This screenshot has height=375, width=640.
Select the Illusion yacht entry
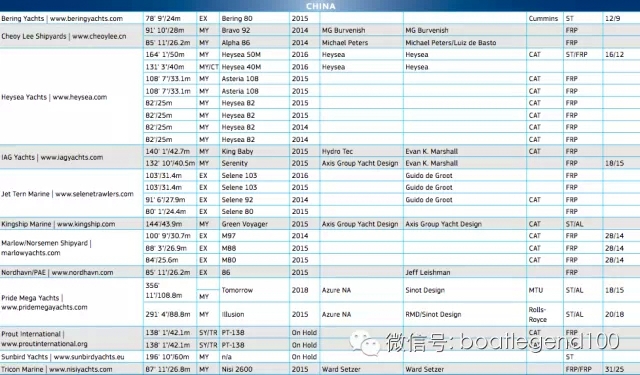254,314
